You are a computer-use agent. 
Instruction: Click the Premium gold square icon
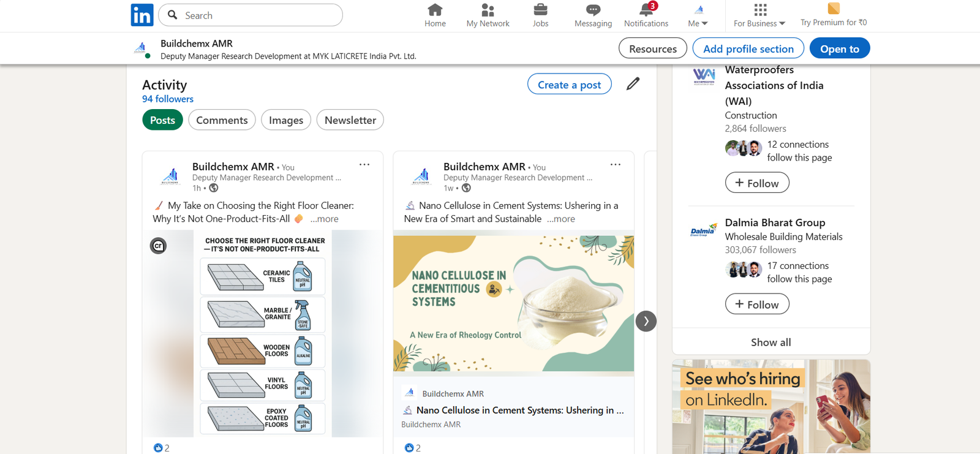pyautogui.click(x=834, y=9)
